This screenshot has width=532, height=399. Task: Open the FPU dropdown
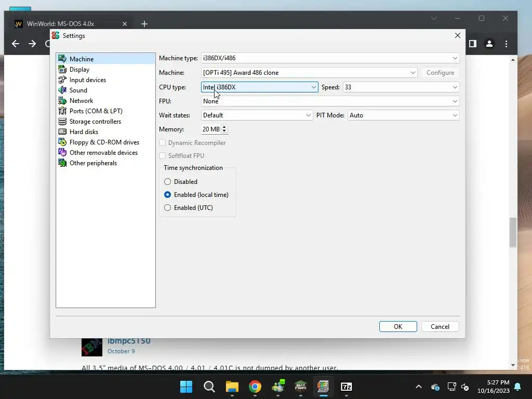pyautogui.click(x=330, y=101)
